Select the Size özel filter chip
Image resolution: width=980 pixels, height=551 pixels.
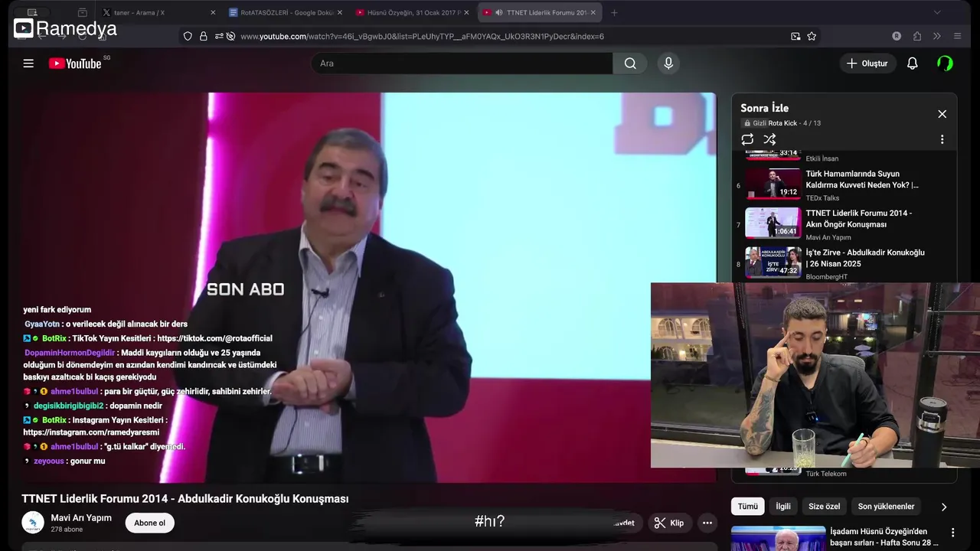pos(824,506)
